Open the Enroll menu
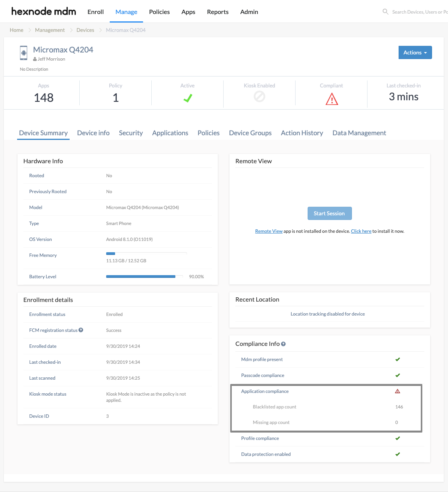Viewport: 448px width, 492px height. 96,12
